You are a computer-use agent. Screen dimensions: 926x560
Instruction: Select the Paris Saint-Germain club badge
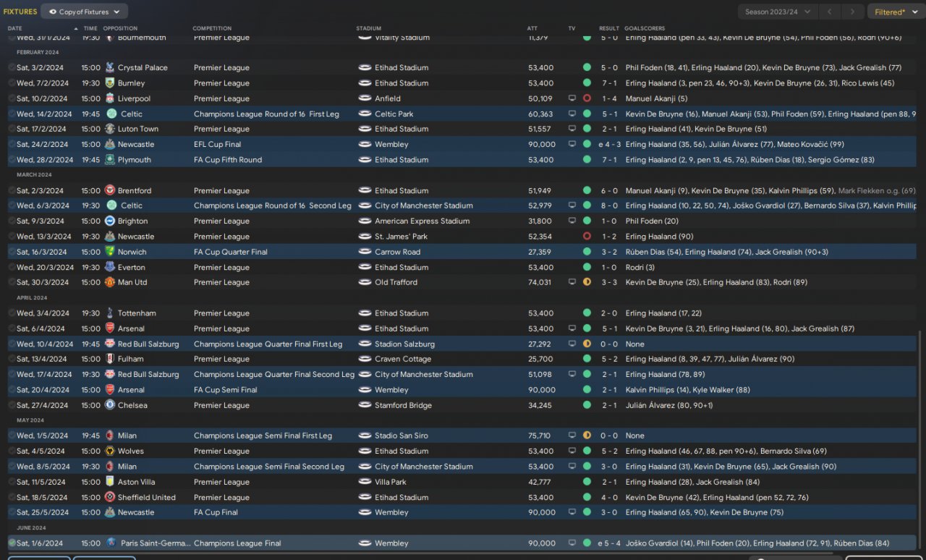[110, 543]
